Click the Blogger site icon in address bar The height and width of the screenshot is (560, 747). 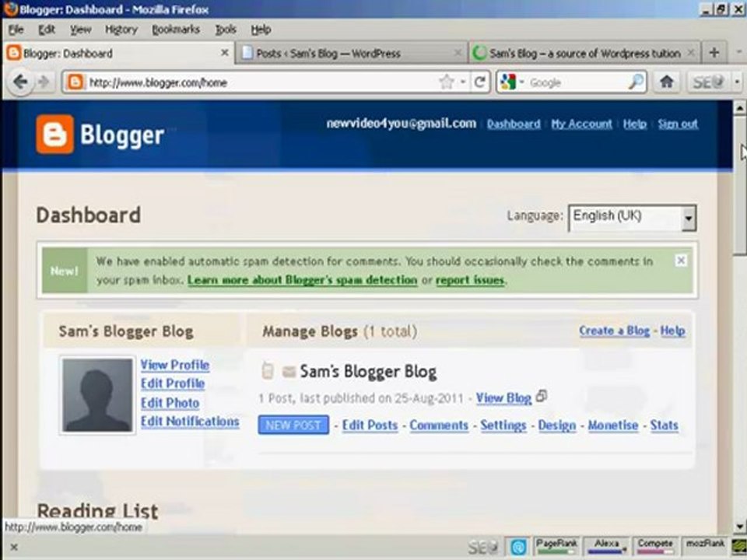point(75,82)
